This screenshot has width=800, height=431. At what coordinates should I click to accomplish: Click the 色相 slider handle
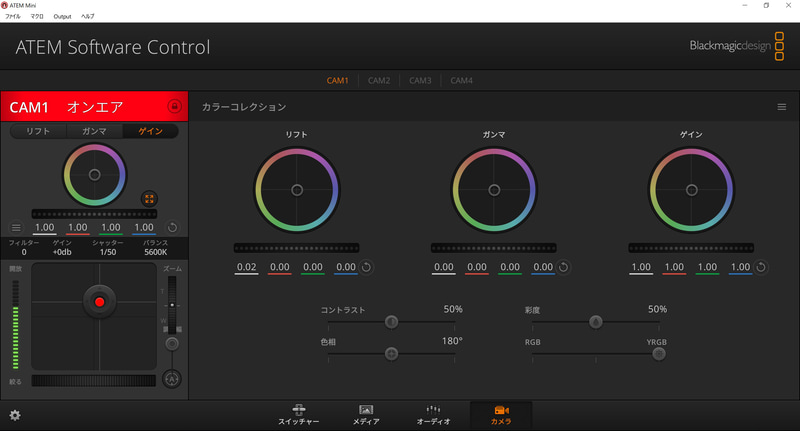tap(391, 353)
